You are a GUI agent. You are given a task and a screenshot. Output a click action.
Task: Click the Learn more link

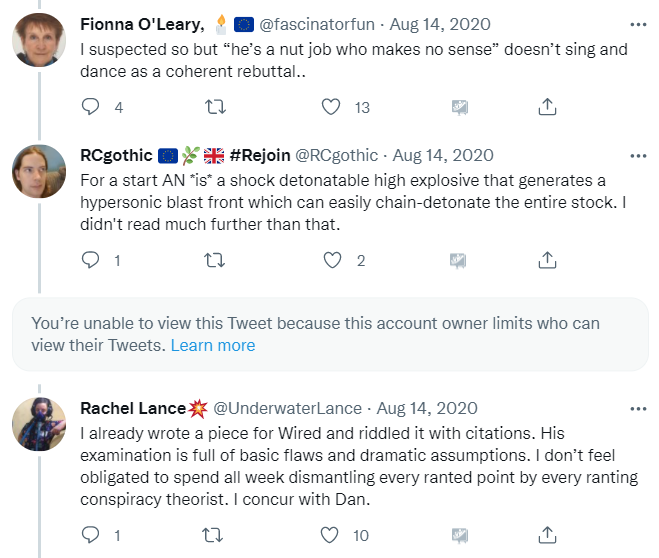(213, 345)
